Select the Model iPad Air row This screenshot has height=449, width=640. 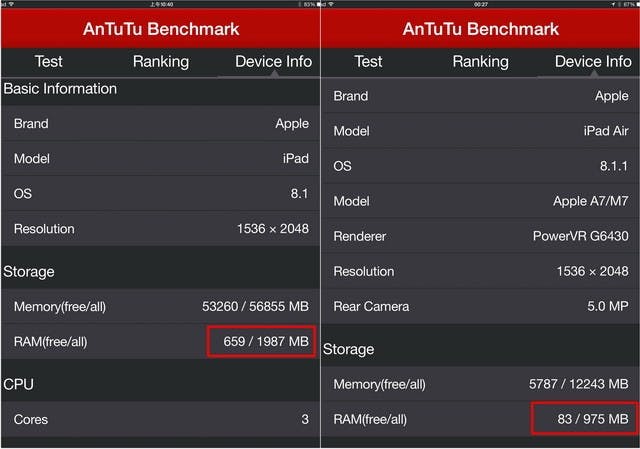click(x=480, y=131)
